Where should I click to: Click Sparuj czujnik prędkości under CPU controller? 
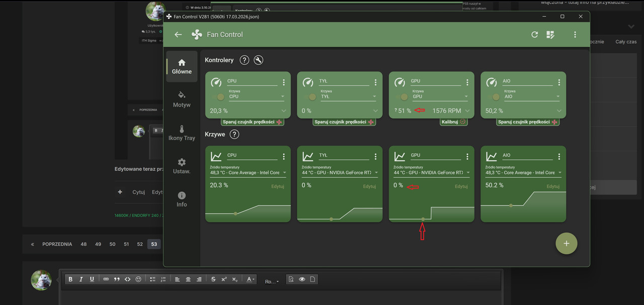tap(253, 122)
